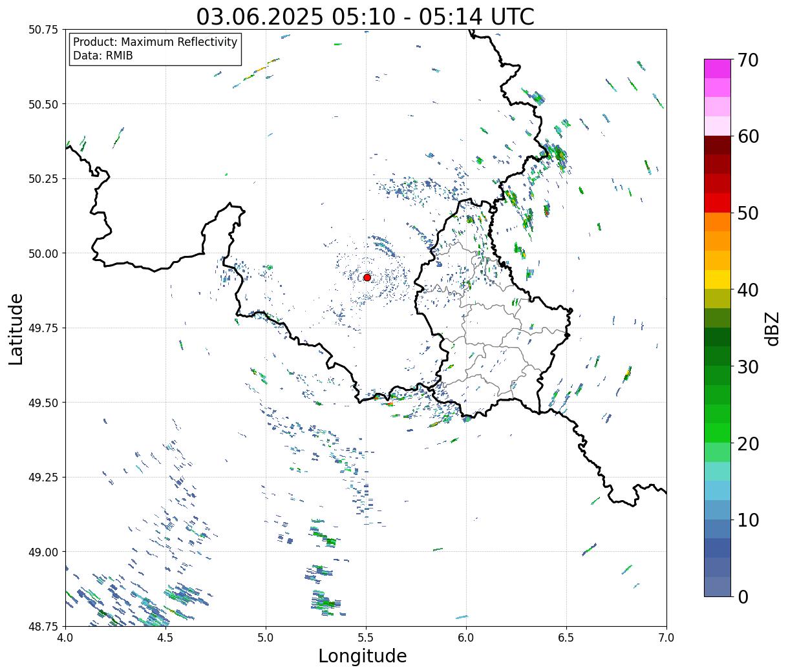The width and height of the screenshot is (788, 672).
Task: Click the red radar location marker
Action: (x=367, y=277)
